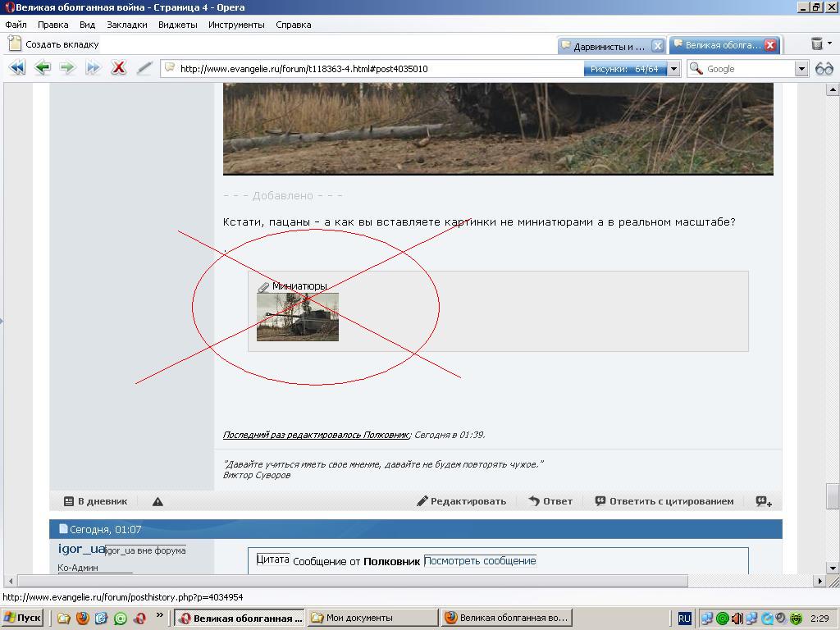Click the Редактировать post button
The height and width of the screenshot is (630, 840).
tap(461, 501)
